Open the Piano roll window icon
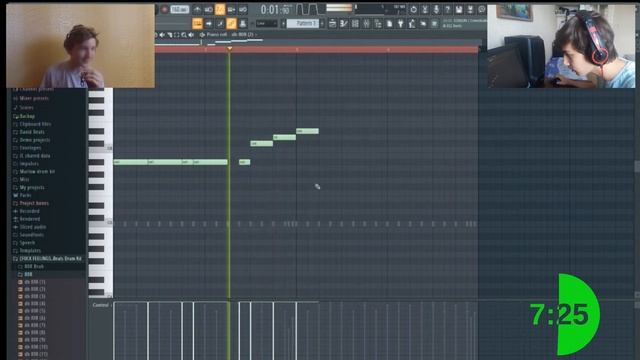The image size is (640, 360). point(344,24)
